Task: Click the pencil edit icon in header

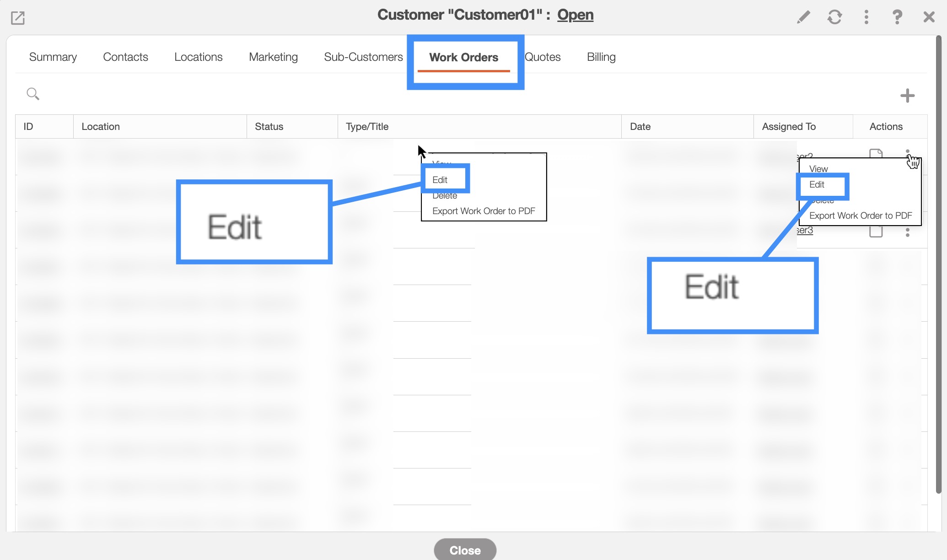Action: (803, 17)
